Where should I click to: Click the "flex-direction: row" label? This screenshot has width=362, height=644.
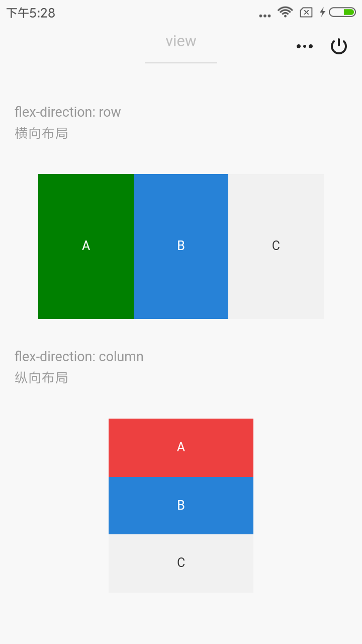(x=68, y=112)
